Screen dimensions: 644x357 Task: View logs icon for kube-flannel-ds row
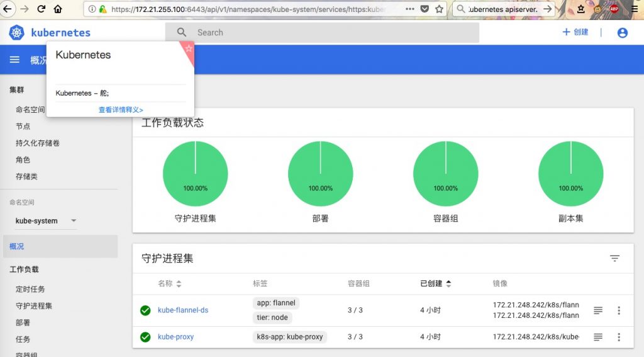[598, 310]
